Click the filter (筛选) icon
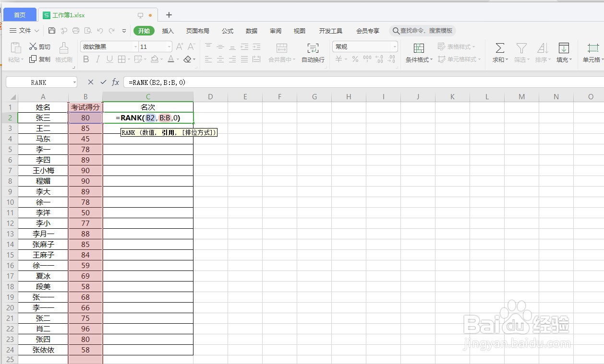This screenshot has height=364, width=604. [x=521, y=53]
